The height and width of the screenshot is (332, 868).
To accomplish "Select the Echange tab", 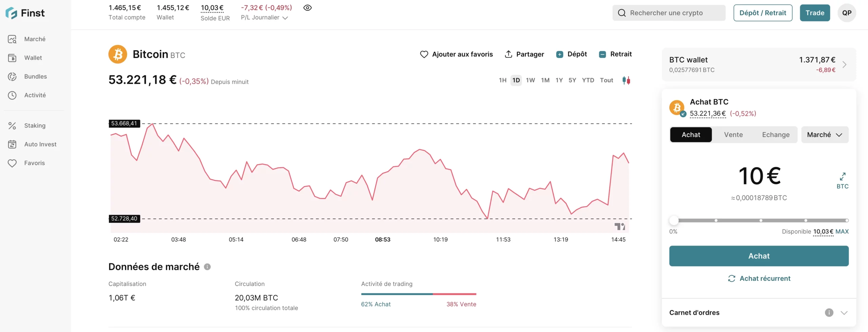I will pyautogui.click(x=776, y=135).
